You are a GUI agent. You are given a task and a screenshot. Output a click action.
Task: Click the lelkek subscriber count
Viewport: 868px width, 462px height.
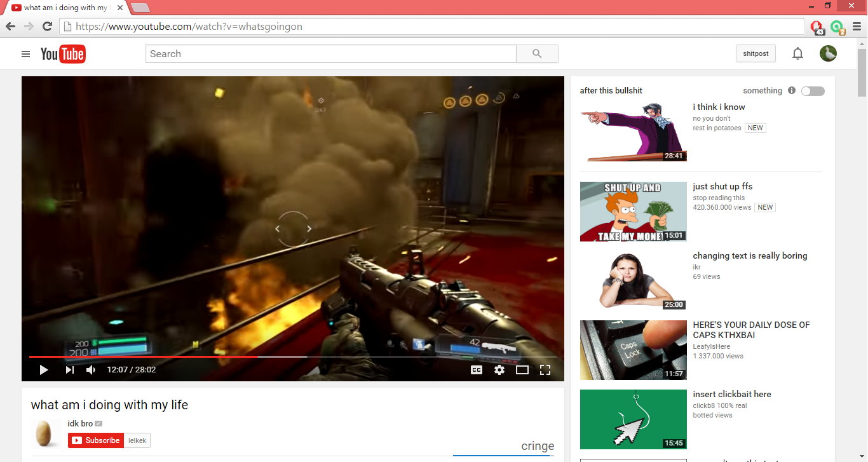(x=137, y=440)
